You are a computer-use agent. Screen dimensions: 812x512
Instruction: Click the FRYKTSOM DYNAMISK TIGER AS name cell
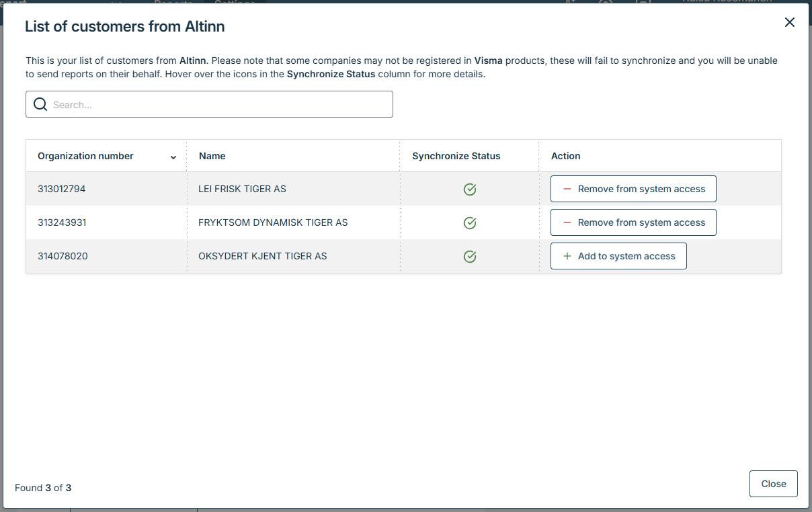tap(273, 223)
